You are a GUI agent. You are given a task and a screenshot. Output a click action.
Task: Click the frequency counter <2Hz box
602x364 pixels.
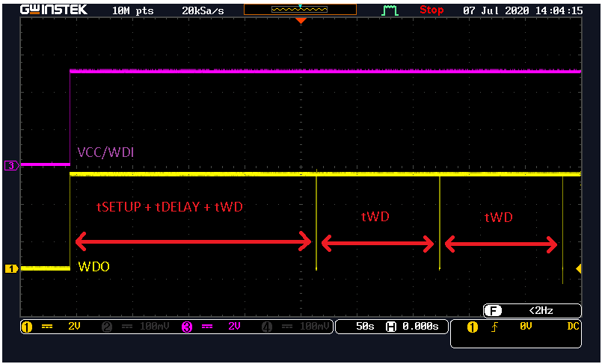[532, 311]
